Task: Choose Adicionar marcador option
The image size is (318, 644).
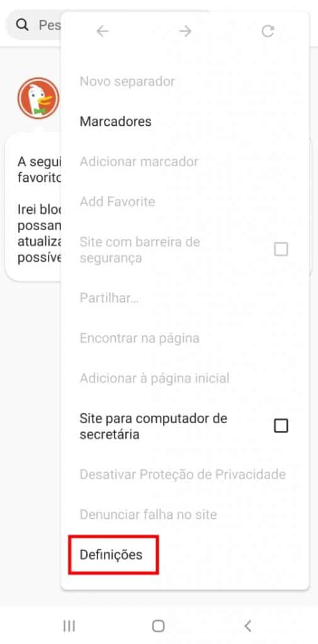Action: coord(139,162)
